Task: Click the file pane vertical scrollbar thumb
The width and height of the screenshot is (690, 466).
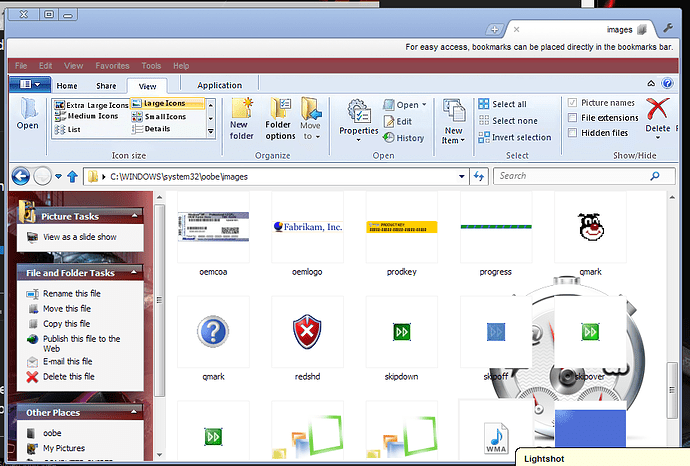Action: pos(672,390)
